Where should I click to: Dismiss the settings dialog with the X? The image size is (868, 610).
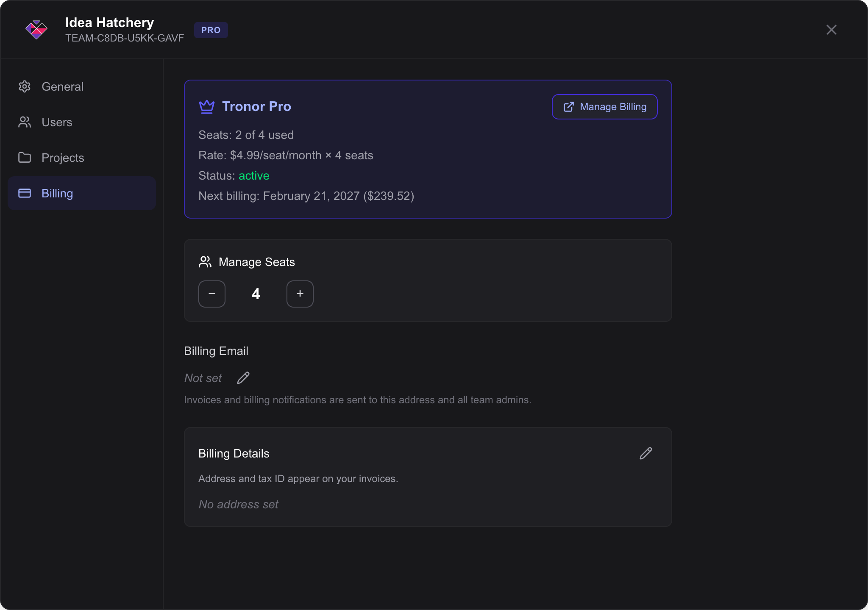click(x=831, y=30)
